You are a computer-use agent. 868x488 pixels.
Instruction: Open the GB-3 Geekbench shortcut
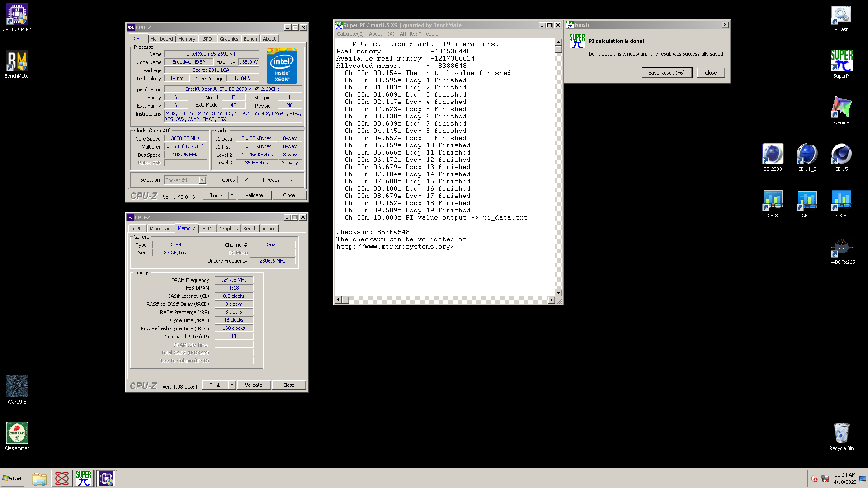click(x=772, y=204)
